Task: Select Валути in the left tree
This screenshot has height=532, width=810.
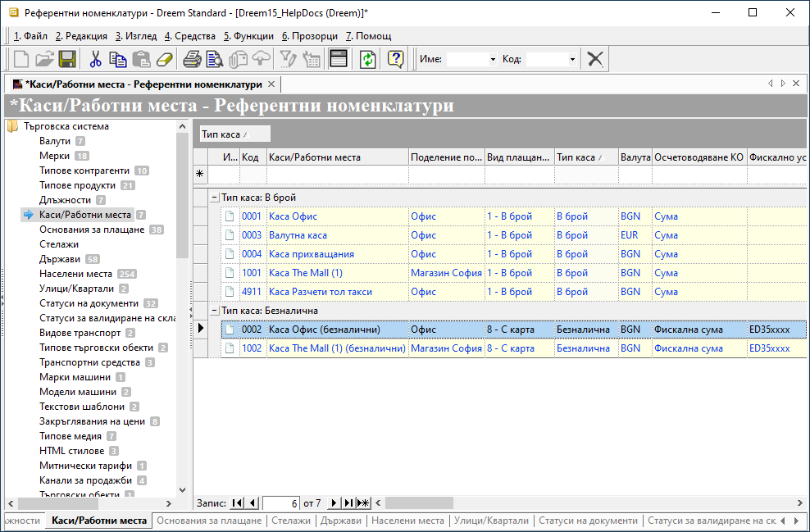Action: click(55, 141)
